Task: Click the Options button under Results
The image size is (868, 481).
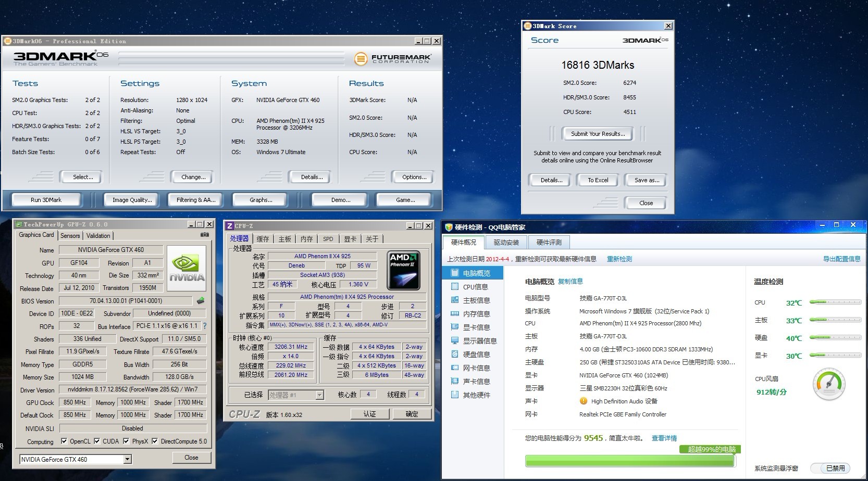Action: (414, 177)
